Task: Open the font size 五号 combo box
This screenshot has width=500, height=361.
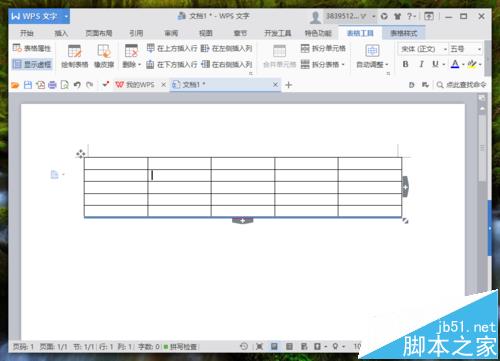Action: [x=466, y=49]
